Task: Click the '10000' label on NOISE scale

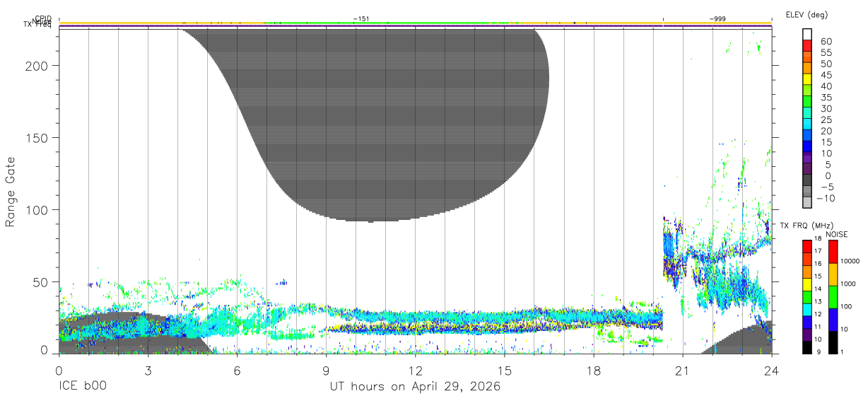Action: click(x=851, y=261)
